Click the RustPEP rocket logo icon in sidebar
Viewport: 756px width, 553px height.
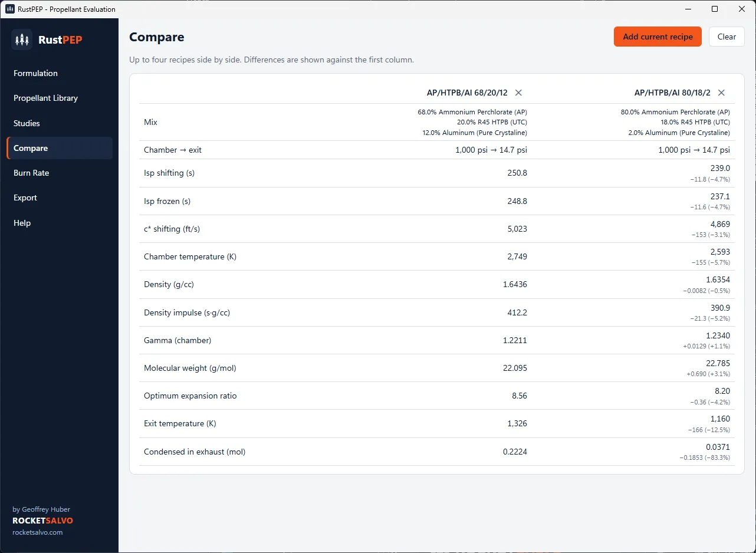(22, 39)
